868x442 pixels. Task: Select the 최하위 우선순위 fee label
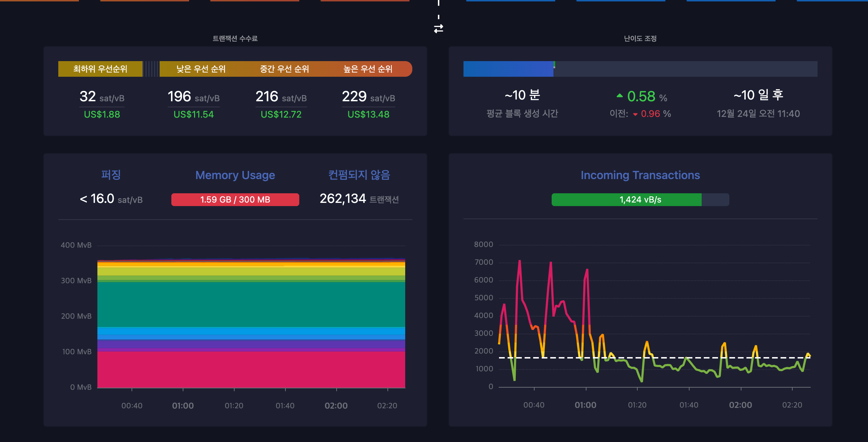[x=100, y=69]
